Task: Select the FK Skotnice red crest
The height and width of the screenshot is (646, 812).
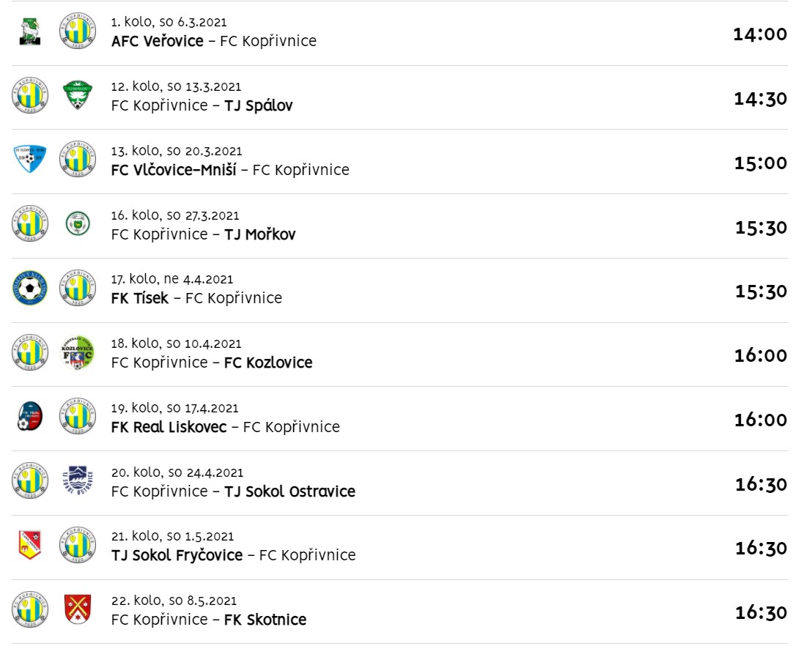Action: pyautogui.click(x=78, y=610)
